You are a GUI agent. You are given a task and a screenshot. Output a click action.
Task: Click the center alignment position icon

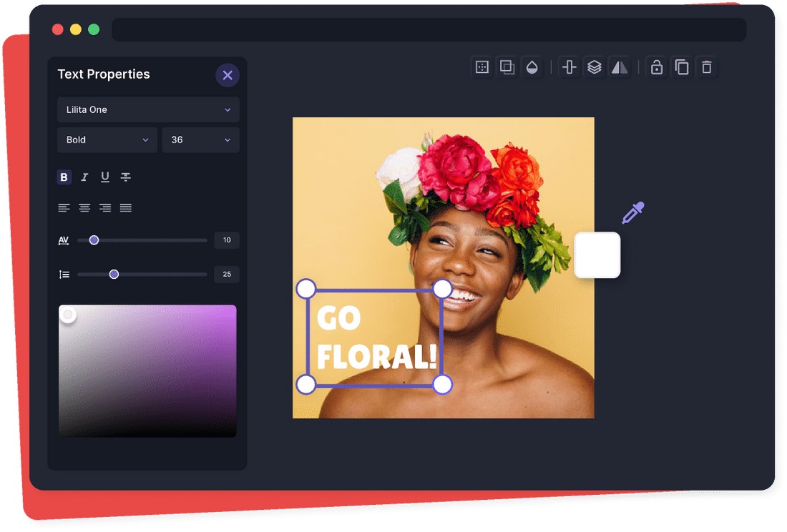[570, 67]
